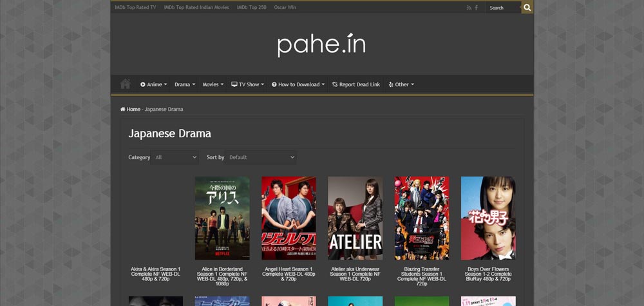Go to home via house icon
This screenshot has width=644, height=306.
click(x=126, y=84)
